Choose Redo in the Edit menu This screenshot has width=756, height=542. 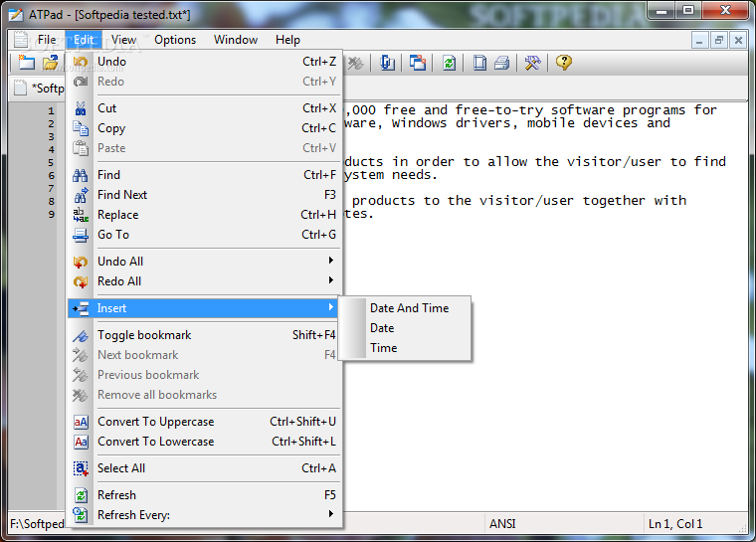click(x=205, y=82)
